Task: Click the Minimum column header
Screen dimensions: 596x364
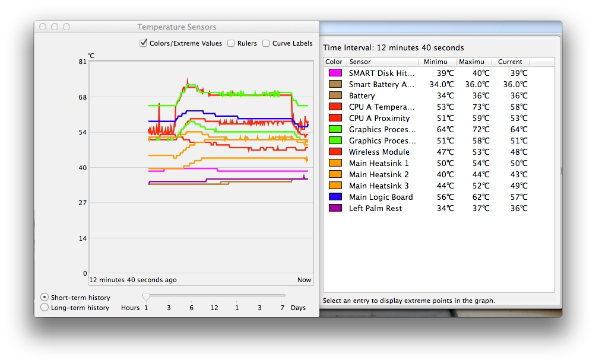Action: [x=435, y=62]
